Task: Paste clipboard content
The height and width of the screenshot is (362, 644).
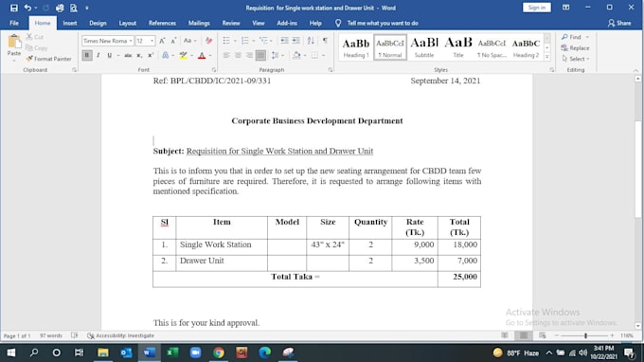Action: 14,45
